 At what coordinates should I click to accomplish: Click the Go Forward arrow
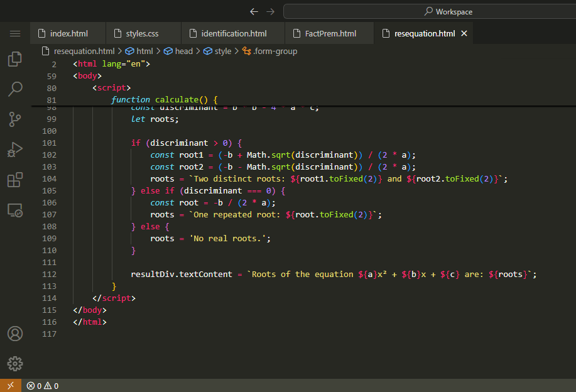tap(270, 11)
